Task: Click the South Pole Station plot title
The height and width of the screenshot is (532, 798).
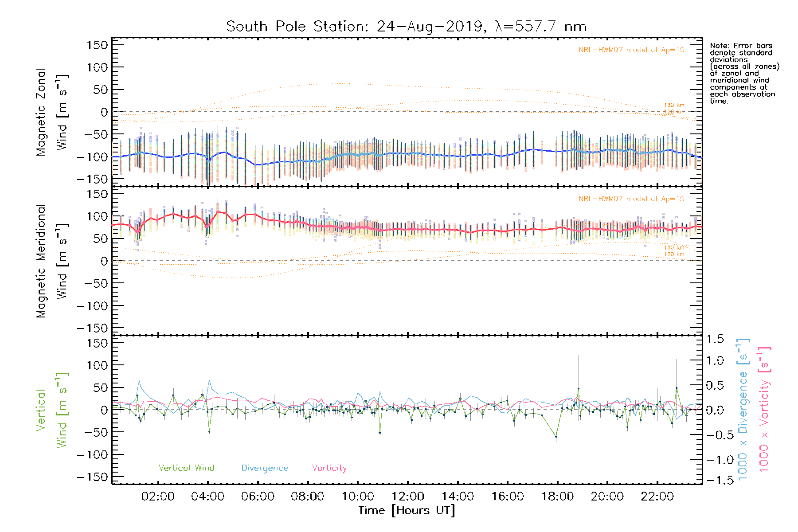Action: tap(406, 27)
